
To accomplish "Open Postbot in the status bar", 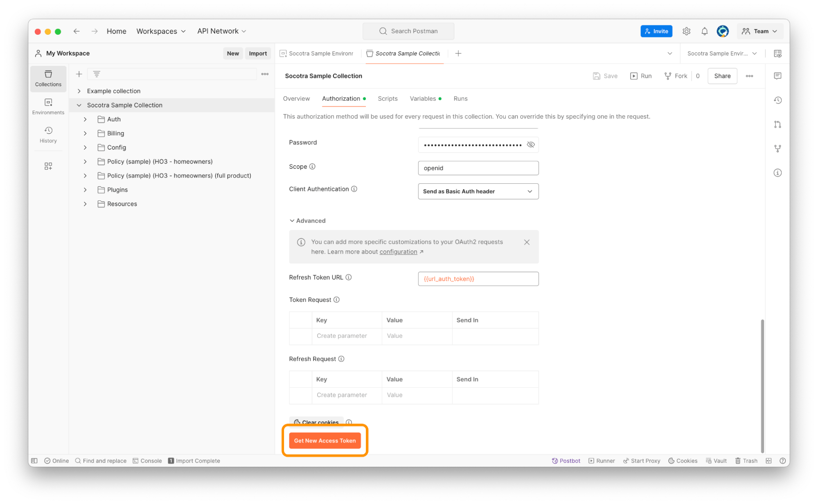I will 566,461.
